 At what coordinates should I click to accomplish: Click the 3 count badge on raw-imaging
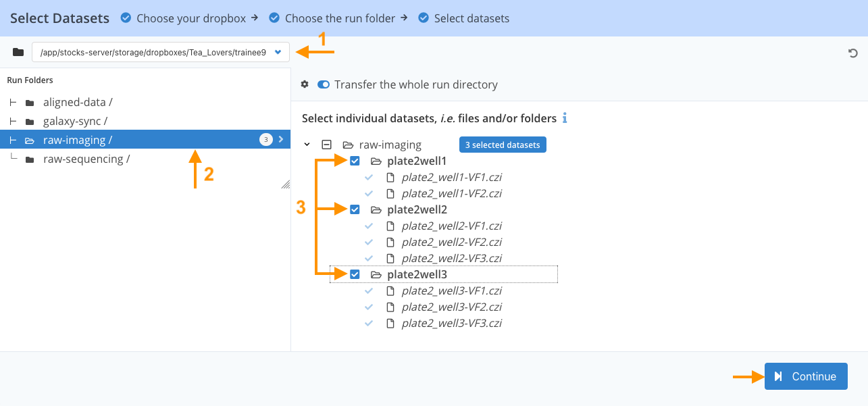point(265,140)
